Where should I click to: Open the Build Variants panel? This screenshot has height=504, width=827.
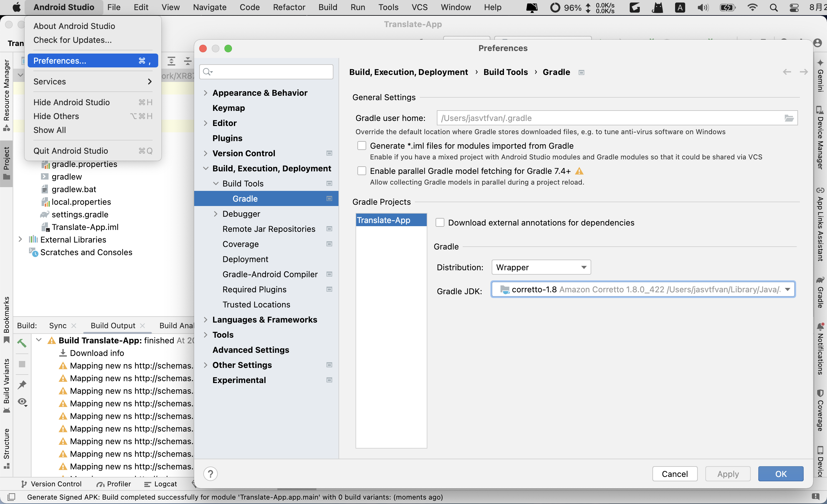pyautogui.click(x=6, y=386)
